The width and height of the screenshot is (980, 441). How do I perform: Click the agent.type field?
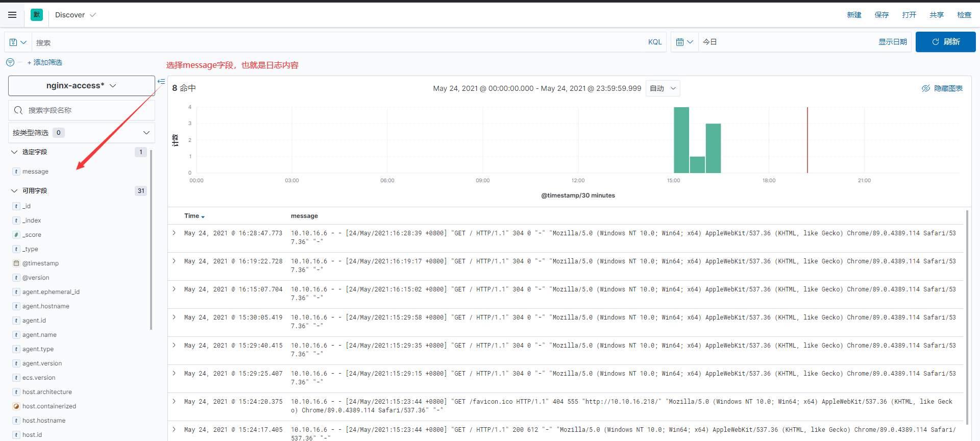click(x=38, y=349)
